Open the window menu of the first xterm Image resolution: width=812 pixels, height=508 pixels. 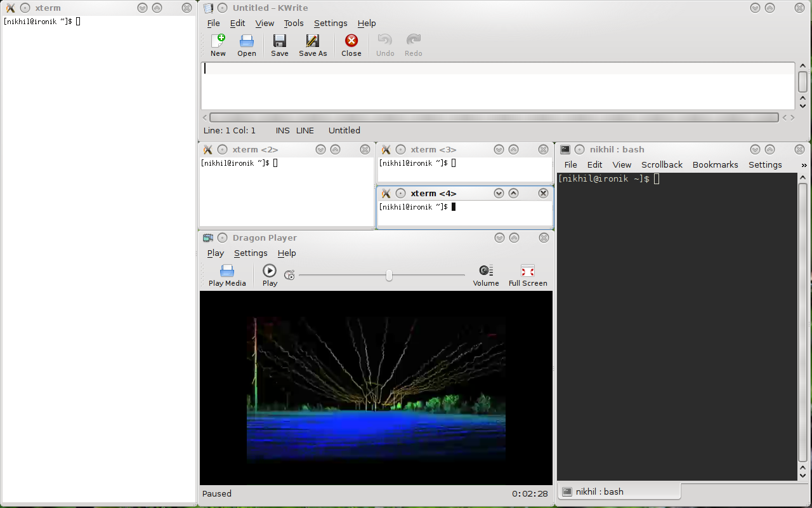tap(10, 8)
